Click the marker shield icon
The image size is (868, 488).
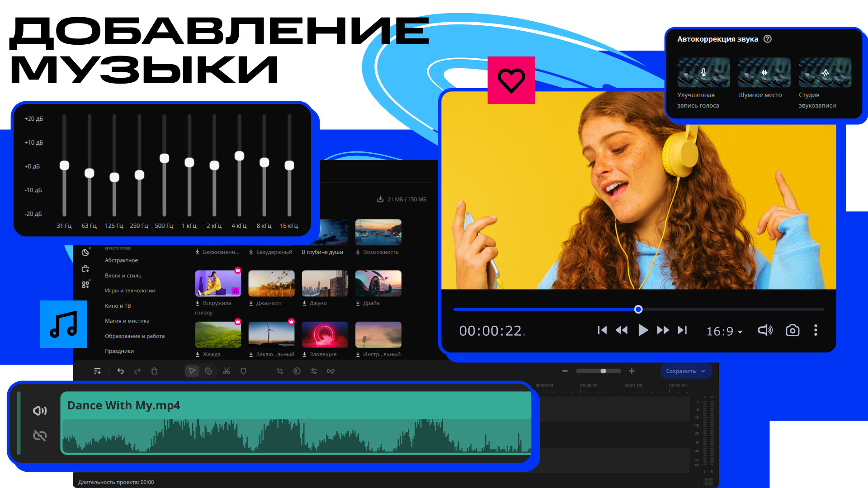click(x=243, y=371)
